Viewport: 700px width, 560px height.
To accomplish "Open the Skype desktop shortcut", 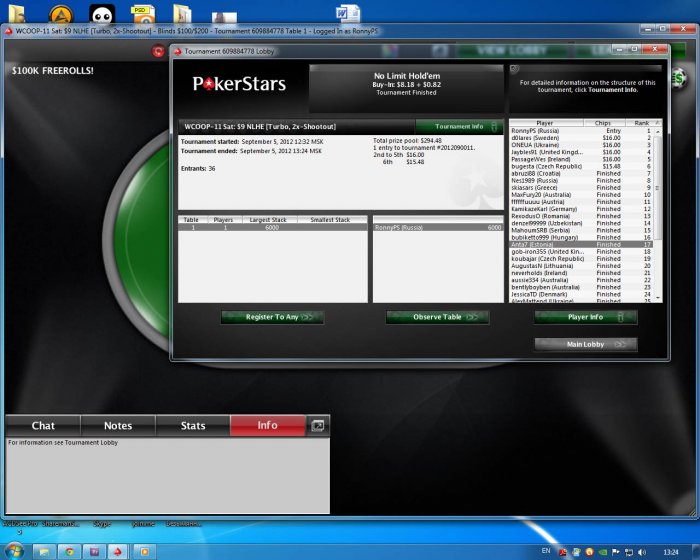I will (x=102, y=524).
